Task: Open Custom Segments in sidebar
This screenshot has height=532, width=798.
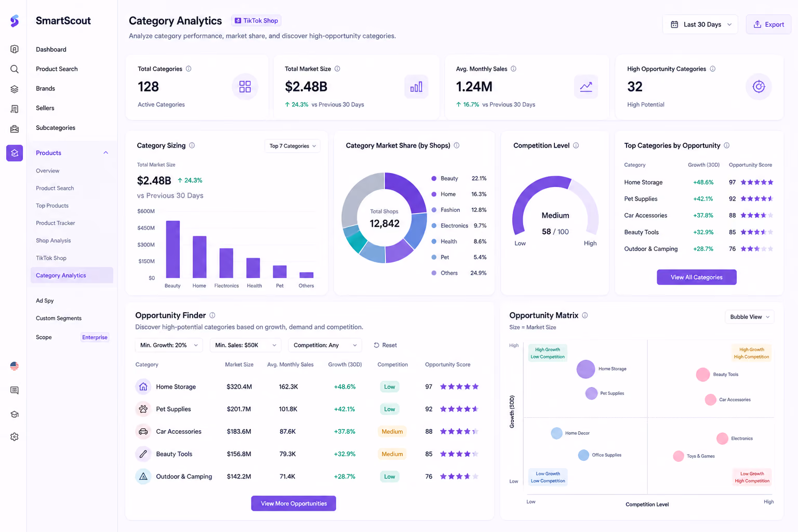Action: pyautogui.click(x=59, y=318)
